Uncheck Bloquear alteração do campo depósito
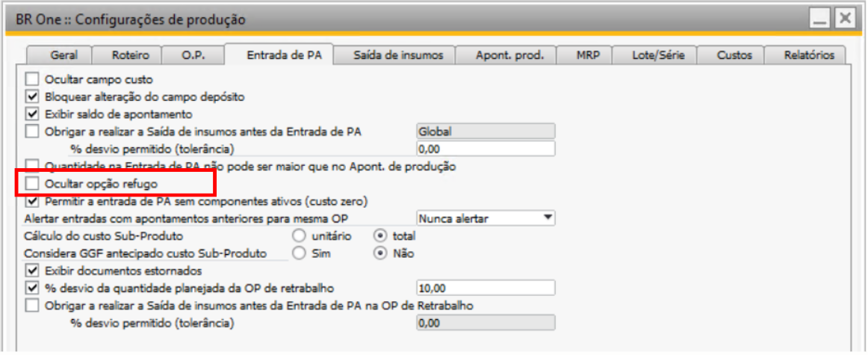This screenshot has height=355, width=868. (31, 96)
